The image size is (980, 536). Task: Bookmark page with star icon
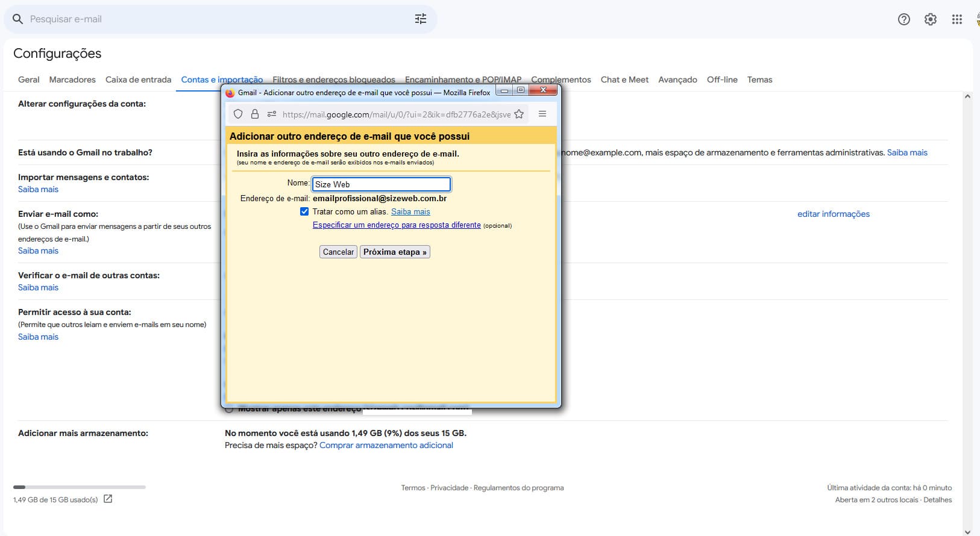point(519,114)
